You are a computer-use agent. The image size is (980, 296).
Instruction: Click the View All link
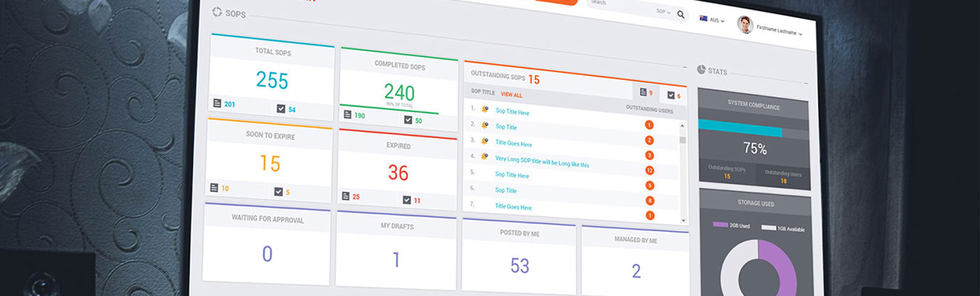click(x=511, y=94)
